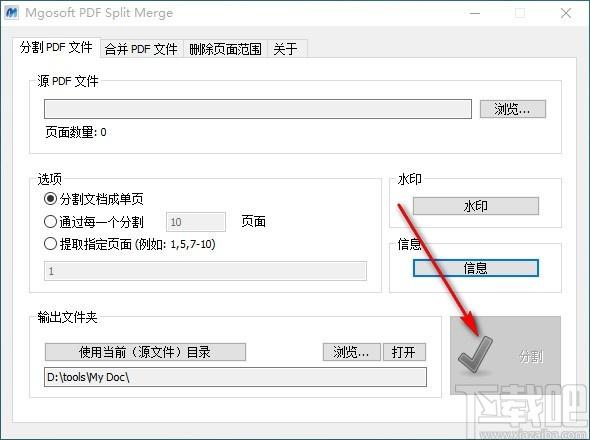Click the source PDF file path field
The width and height of the screenshot is (590, 440).
(x=258, y=109)
